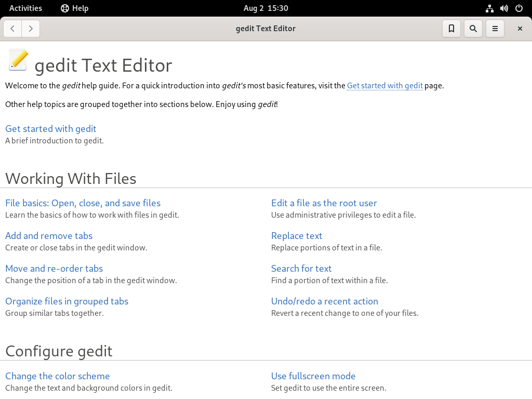Viewport: 532px width, 399px height.
Task: Click 'Use administrative privileges to edit a file.' text
Action: pos(343,215)
